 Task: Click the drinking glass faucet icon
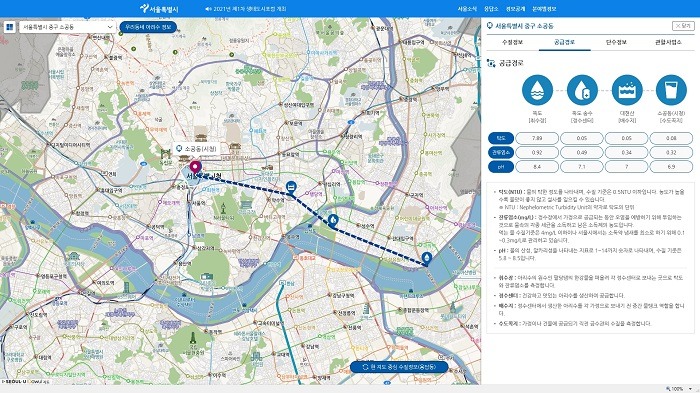click(x=671, y=90)
